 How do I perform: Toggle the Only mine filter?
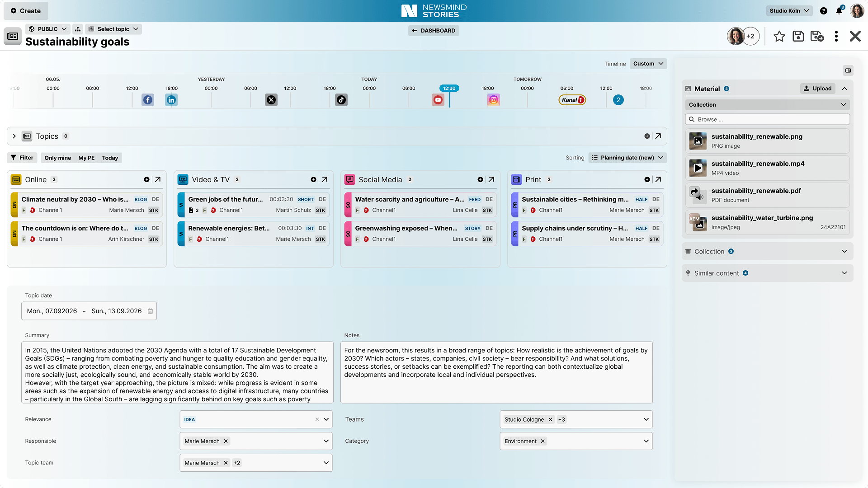click(x=57, y=158)
